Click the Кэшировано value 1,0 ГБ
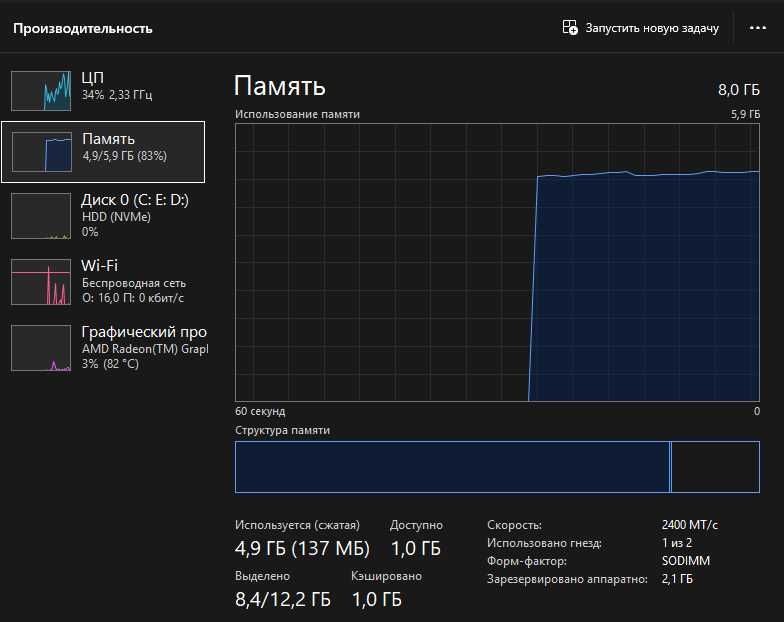 (376, 599)
